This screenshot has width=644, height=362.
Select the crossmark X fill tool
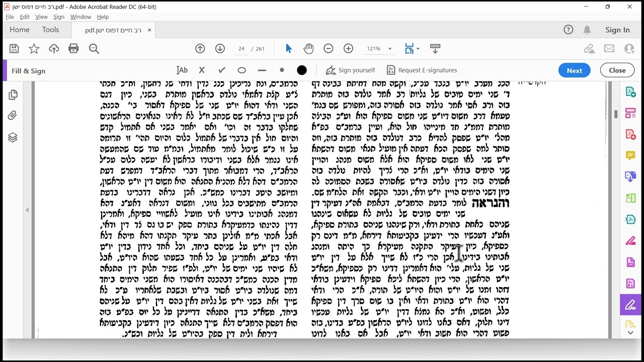[202, 70]
